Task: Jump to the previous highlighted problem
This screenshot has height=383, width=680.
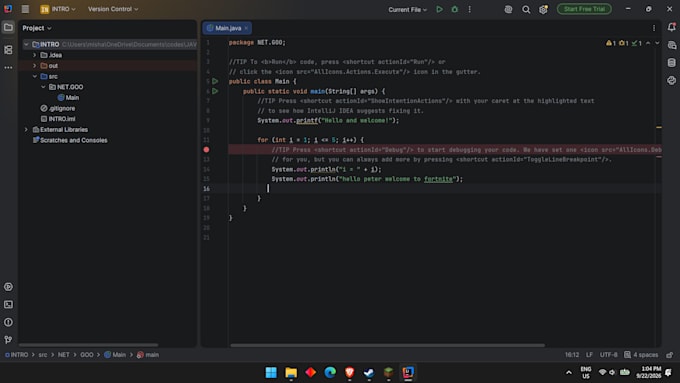Action: [648, 43]
